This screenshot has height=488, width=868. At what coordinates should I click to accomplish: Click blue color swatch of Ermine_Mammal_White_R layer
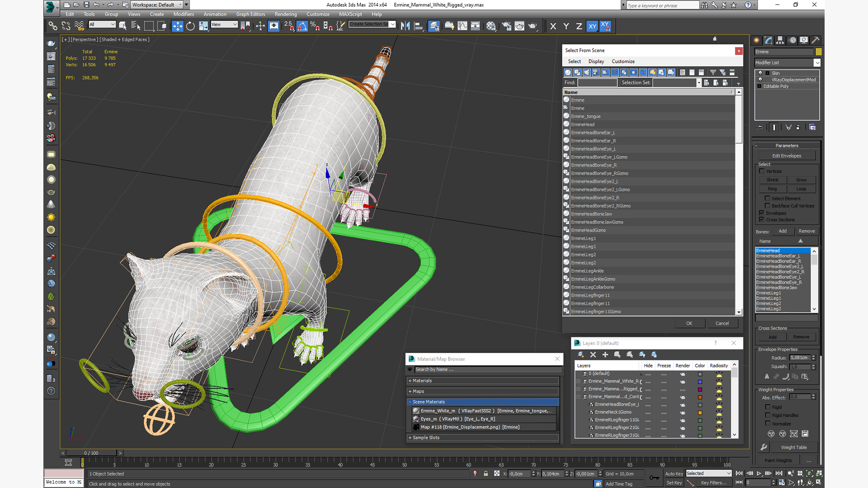700,382
